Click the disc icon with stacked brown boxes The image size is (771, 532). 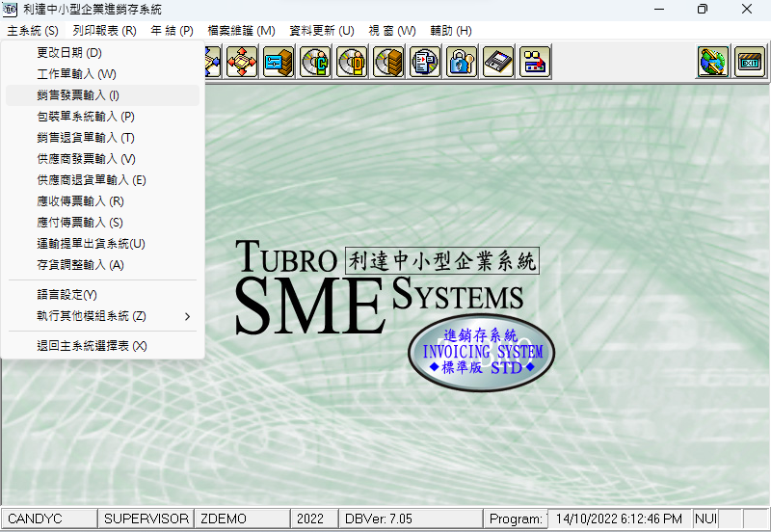pos(388,62)
